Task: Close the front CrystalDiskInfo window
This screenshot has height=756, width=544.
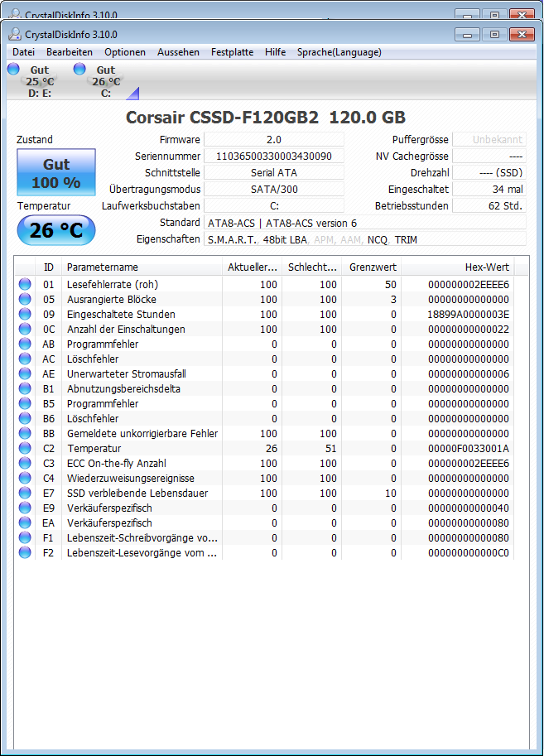Action: (522, 34)
